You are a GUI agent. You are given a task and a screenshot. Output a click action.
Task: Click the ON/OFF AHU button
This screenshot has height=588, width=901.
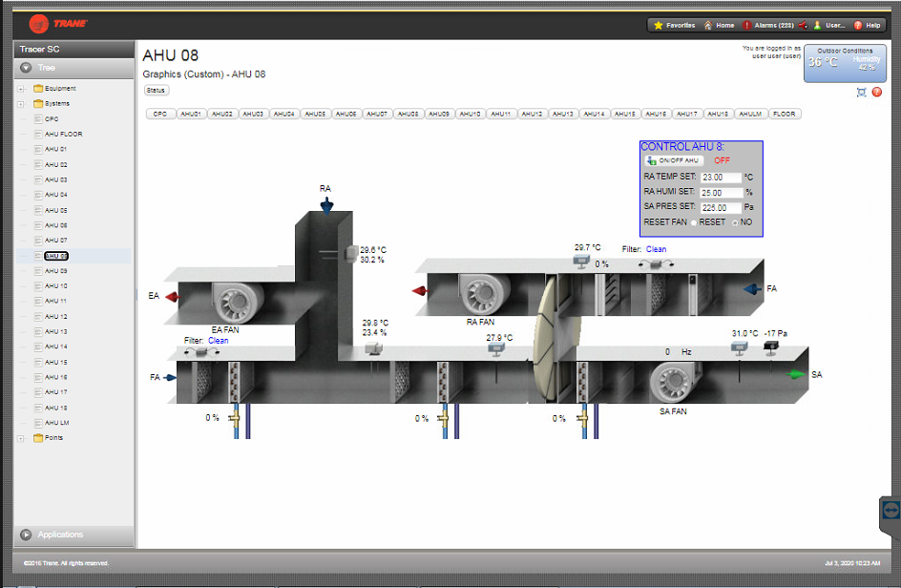[x=673, y=160]
